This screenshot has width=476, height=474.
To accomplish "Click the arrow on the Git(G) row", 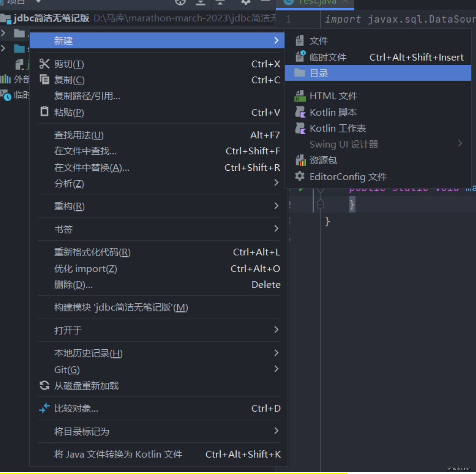I will [x=276, y=369].
